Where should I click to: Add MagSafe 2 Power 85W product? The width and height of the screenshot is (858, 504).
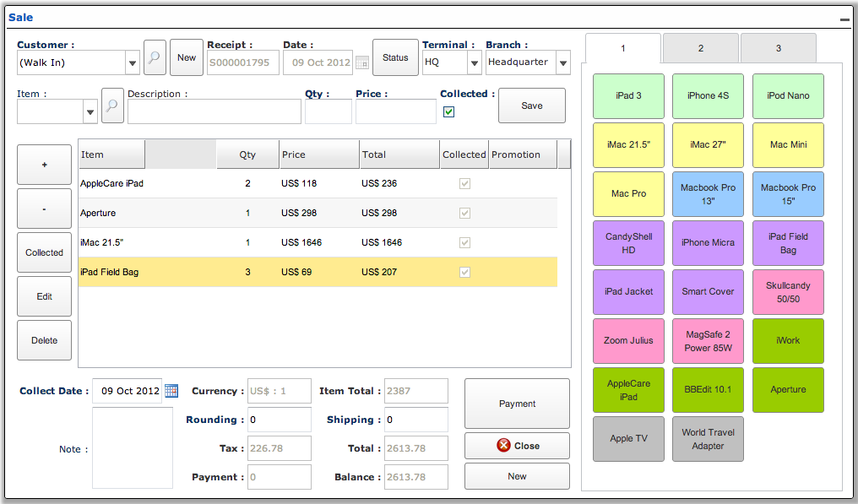pyautogui.click(x=708, y=340)
